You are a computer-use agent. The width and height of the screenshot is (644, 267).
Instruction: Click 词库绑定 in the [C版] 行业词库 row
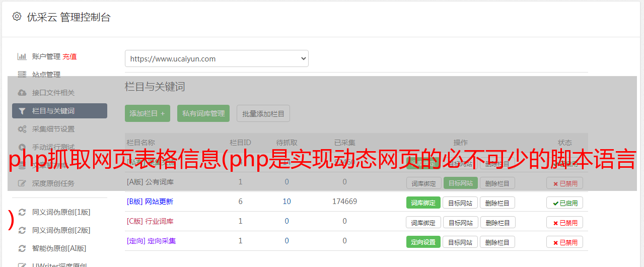coord(423,222)
